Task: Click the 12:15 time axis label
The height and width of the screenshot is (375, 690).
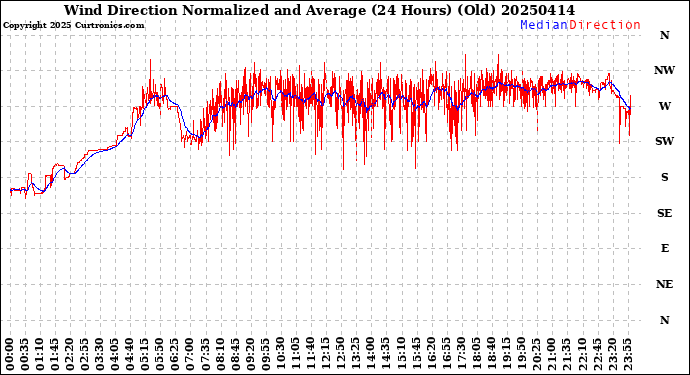Action: 326,354
